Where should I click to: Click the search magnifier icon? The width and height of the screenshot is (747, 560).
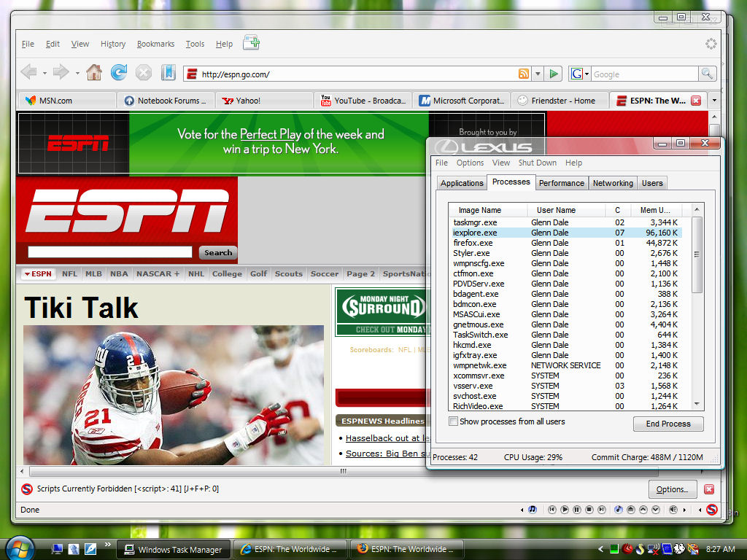706,74
